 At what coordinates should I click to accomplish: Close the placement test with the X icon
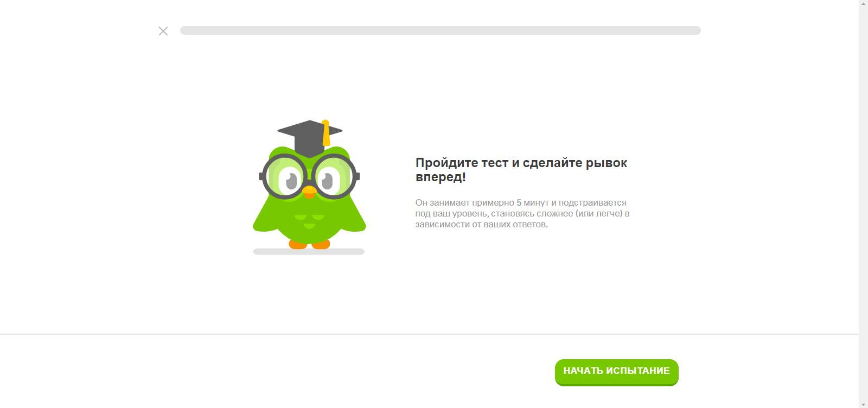coord(163,31)
